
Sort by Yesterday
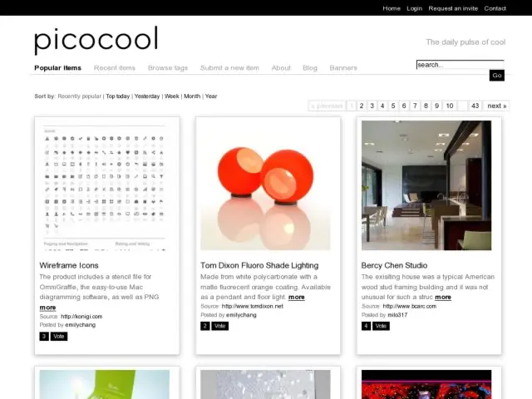(147, 96)
